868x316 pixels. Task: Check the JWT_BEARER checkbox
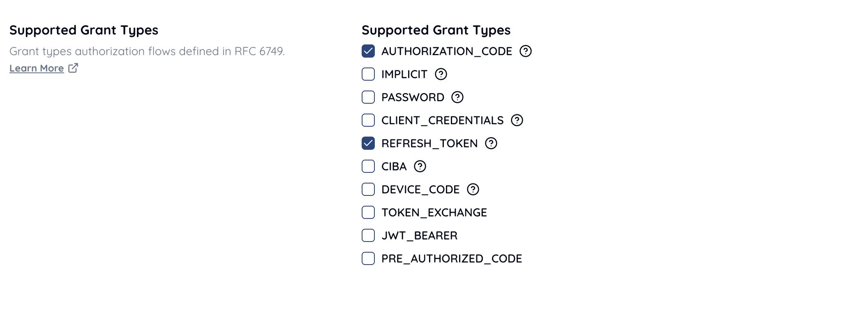click(x=368, y=235)
